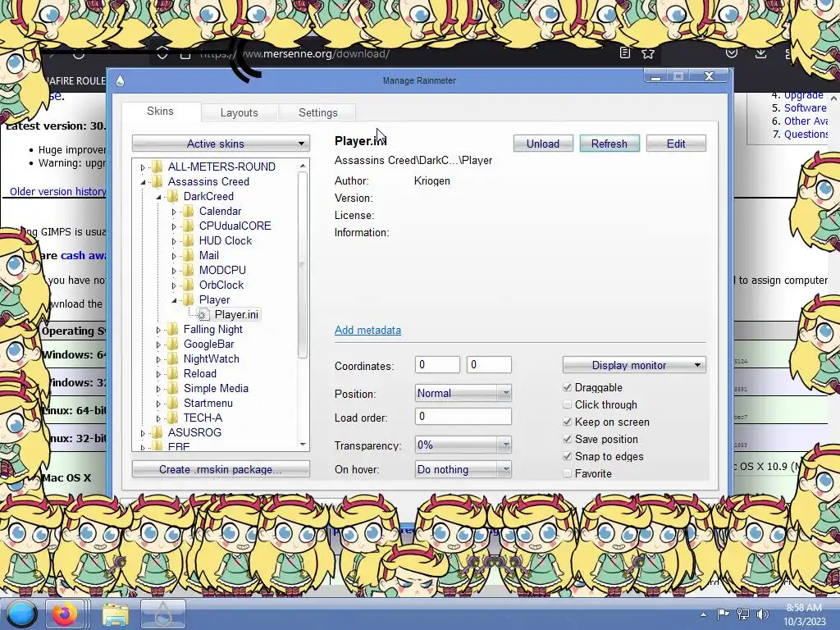This screenshot has width=840, height=630.
Task: Click the skins tree vertical scrollbar thumb
Action: pos(303,265)
